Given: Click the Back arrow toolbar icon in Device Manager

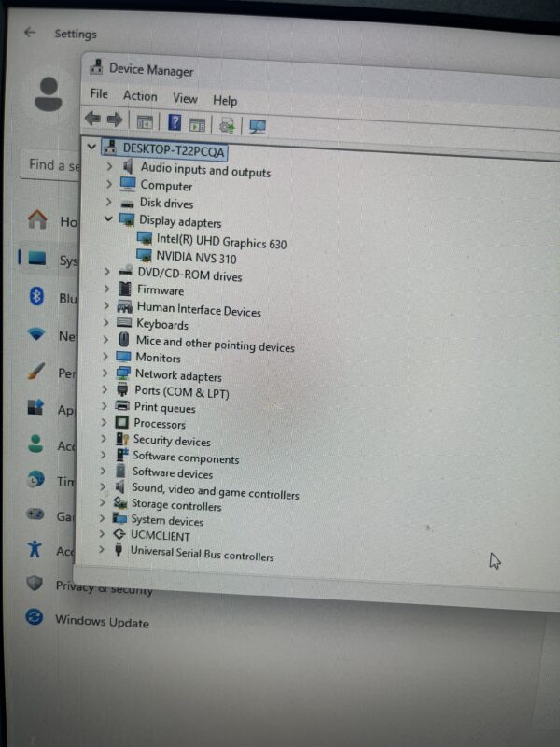Looking at the screenshot, I should click(x=92, y=119).
